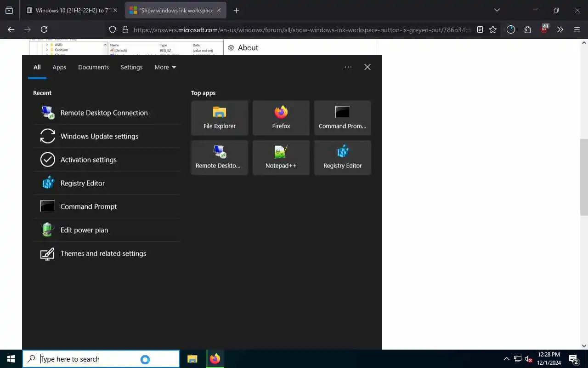Screen dimensions: 588x368
Task: Switch to Firefox on the taskbar
Action: (x=215, y=359)
